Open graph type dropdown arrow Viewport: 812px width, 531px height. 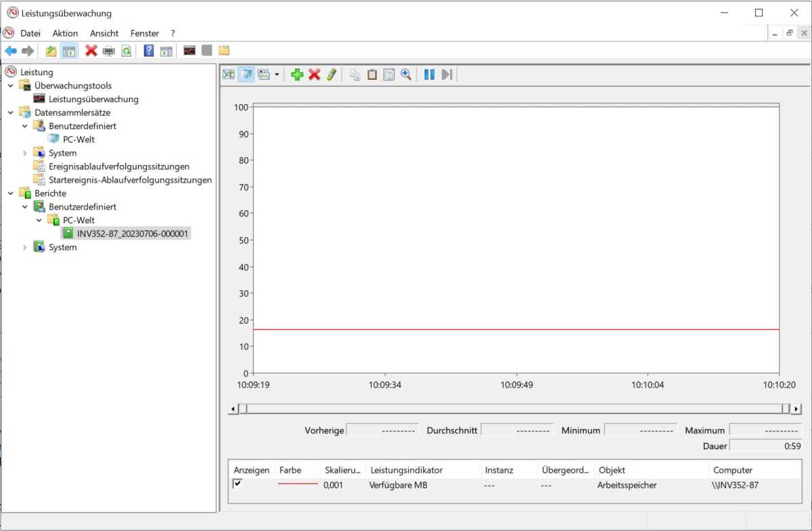tap(277, 74)
